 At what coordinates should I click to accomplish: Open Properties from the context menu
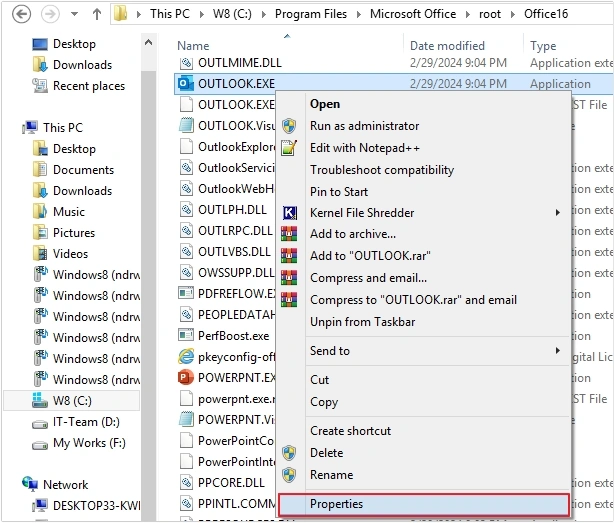click(x=424, y=504)
